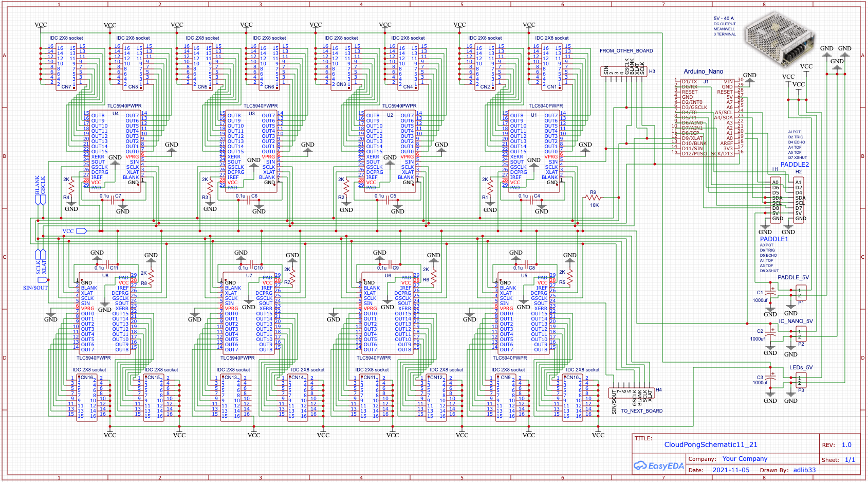This screenshot has height=482, width=868.
Task: Click the CN8 socket designator
Action: point(133,87)
